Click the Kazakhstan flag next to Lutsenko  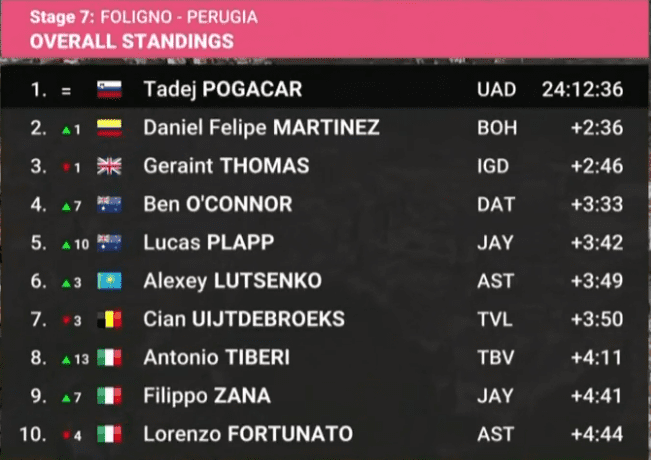(109, 281)
